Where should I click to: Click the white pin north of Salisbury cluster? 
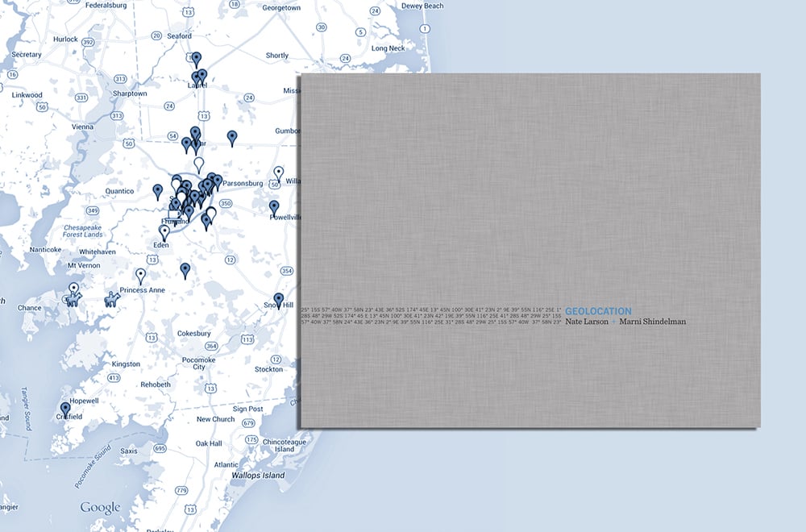199,164
